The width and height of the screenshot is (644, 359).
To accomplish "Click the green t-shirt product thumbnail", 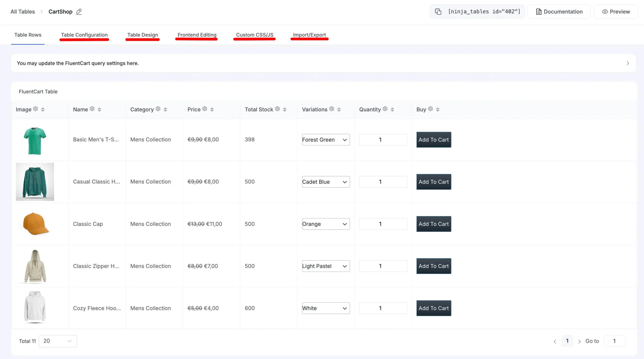I will [x=35, y=141].
